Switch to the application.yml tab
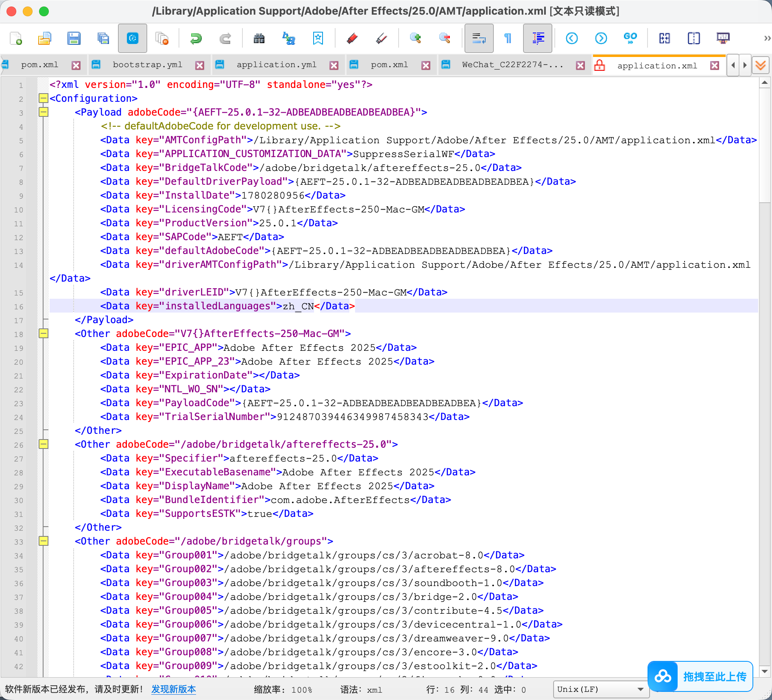This screenshot has width=772, height=700. 277,65
